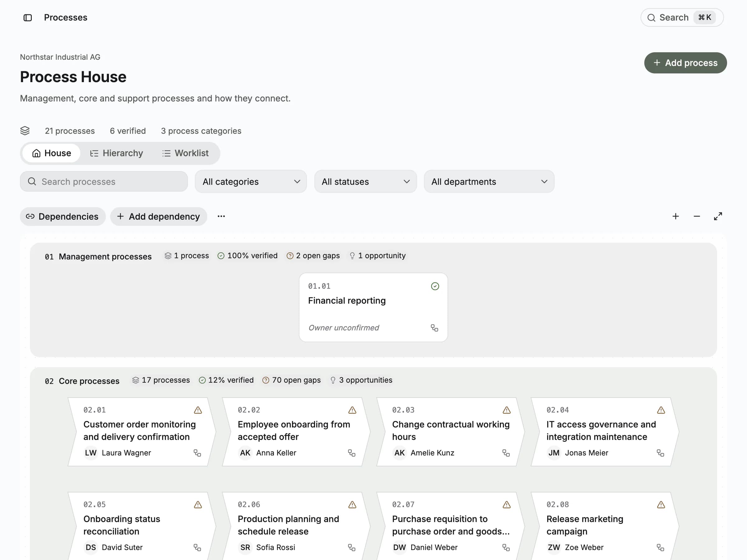
Task: Click the 17 processes count label
Action: click(161, 380)
